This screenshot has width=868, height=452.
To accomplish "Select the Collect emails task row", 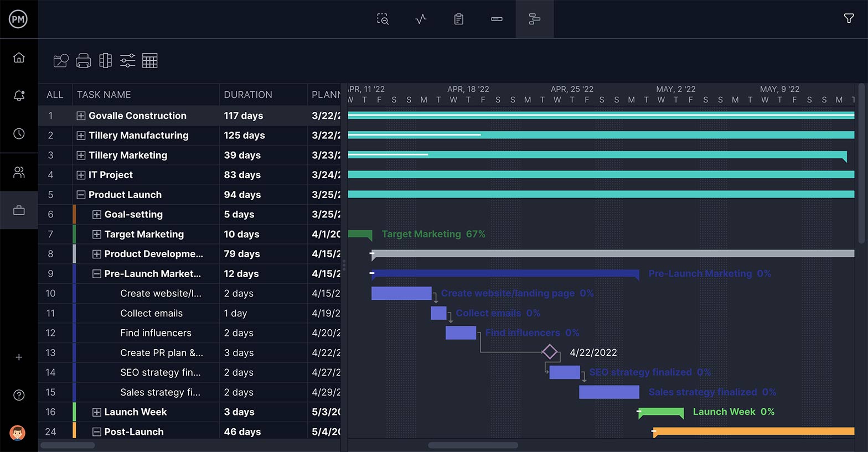I will [151, 313].
